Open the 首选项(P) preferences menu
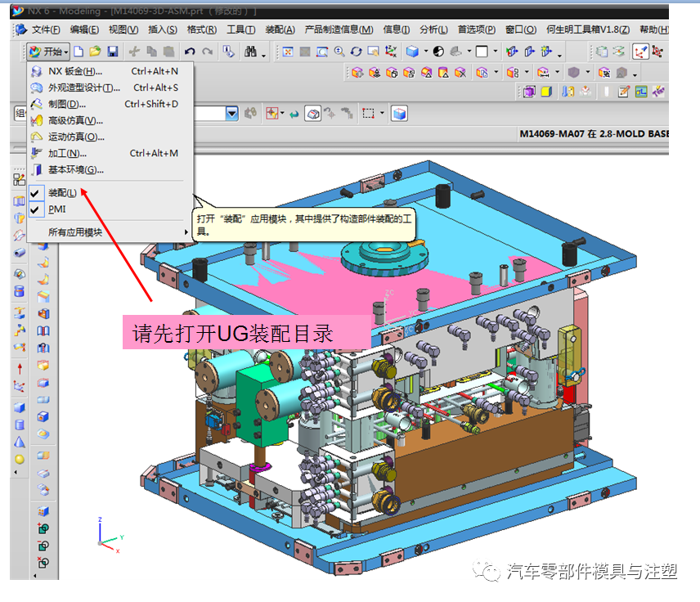The image size is (700, 602). [x=476, y=30]
